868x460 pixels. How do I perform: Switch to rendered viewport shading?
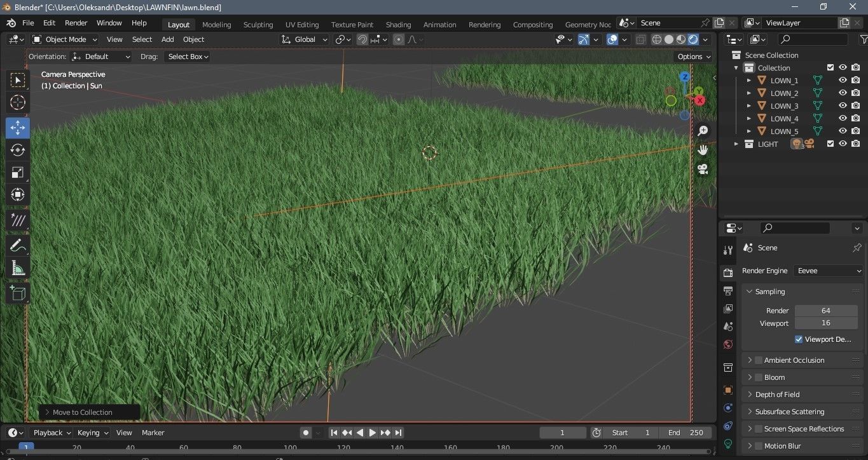pos(693,39)
